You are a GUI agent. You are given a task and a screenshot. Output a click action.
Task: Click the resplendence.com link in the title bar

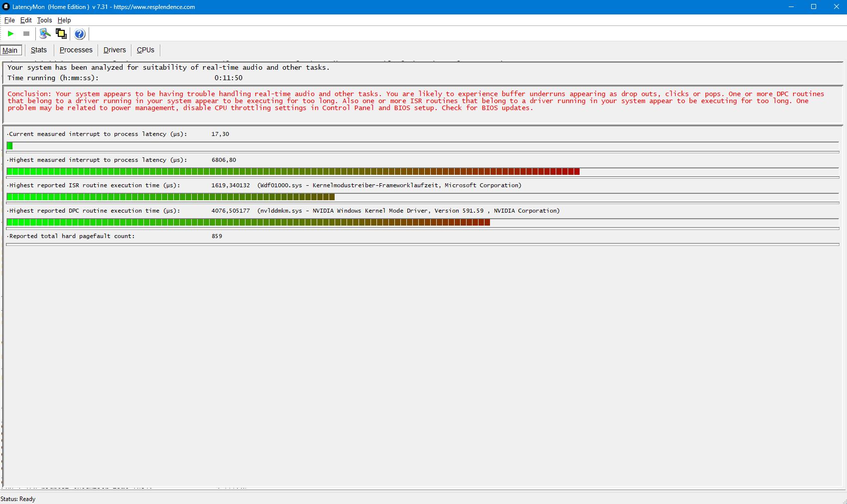(155, 7)
